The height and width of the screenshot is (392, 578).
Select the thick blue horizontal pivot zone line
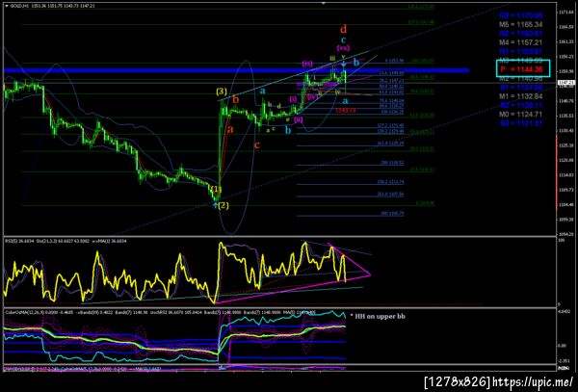[x=236, y=70]
